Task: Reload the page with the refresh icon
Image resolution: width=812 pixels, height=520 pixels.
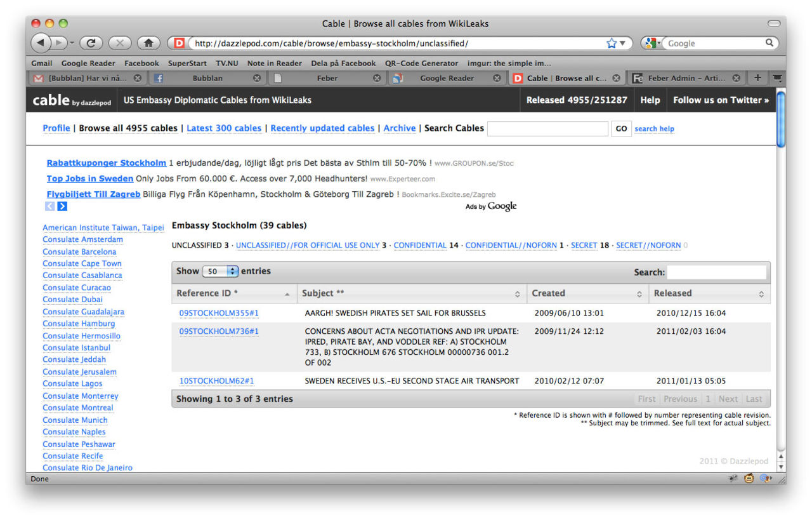Action: pos(91,43)
